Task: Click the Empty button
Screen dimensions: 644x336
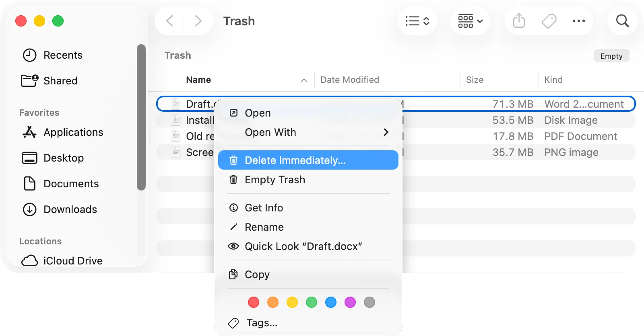Action: point(611,56)
